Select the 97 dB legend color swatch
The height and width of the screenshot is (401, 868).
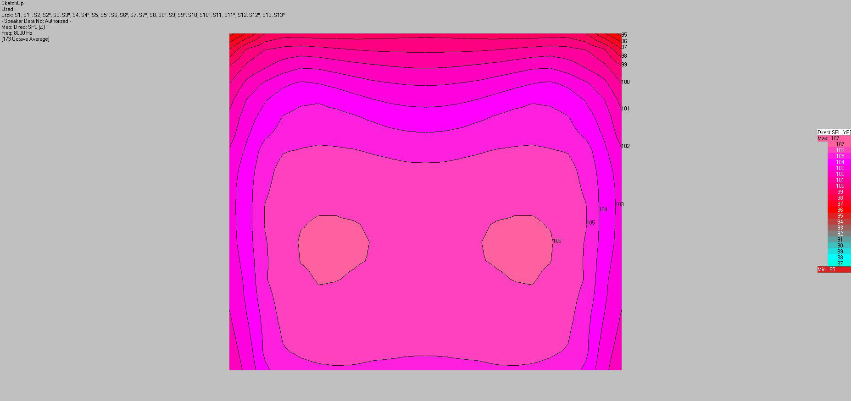click(840, 203)
